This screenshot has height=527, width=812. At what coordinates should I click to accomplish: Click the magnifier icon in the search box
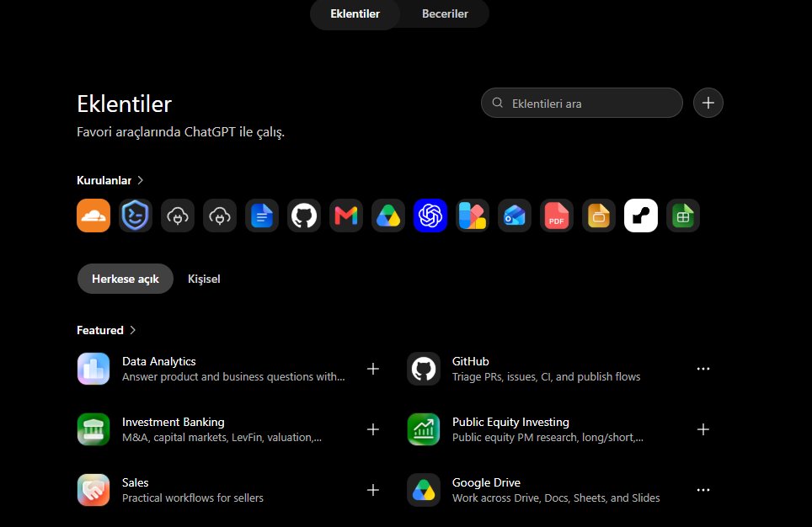(x=498, y=103)
